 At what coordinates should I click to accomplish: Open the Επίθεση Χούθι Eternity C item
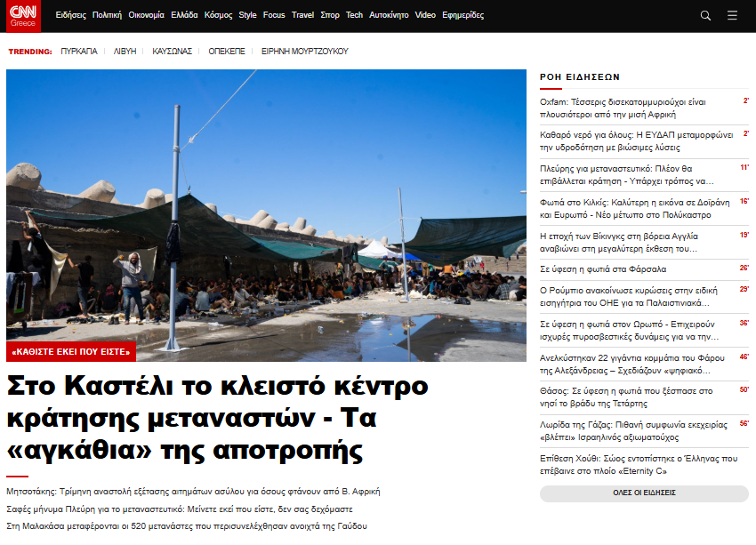[x=639, y=464]
